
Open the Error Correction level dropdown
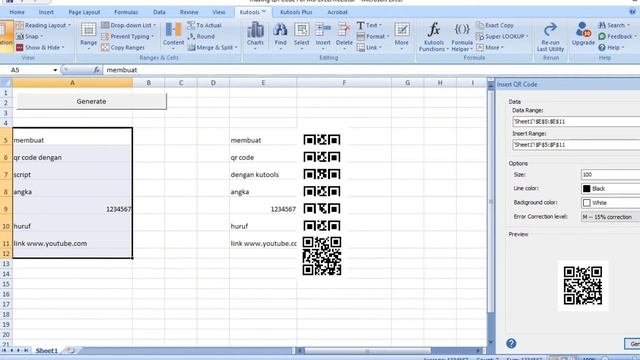(610, 217)
